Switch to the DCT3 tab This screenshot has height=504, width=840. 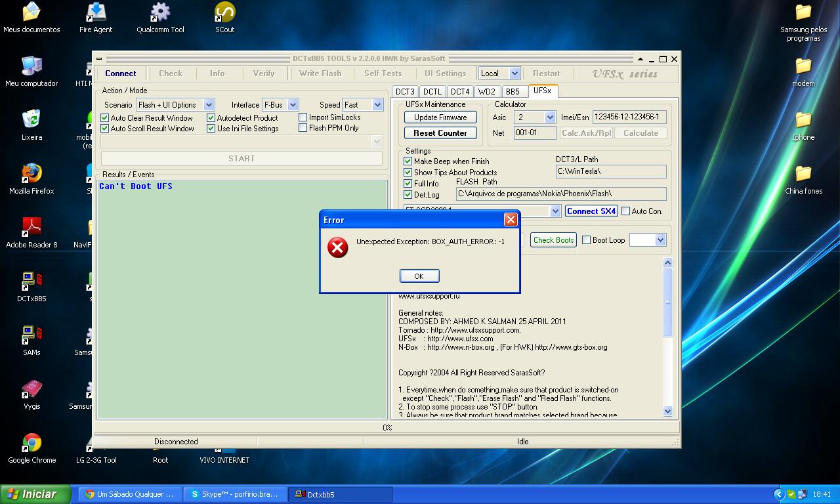pyautogui.click(x=405, y=92)
